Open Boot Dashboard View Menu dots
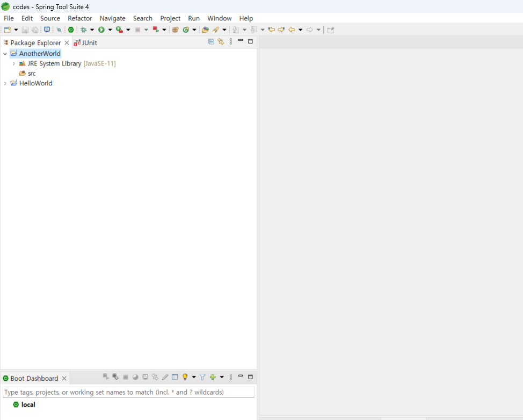The width and height of the screenshot is (523, 420). coord(231,377)
